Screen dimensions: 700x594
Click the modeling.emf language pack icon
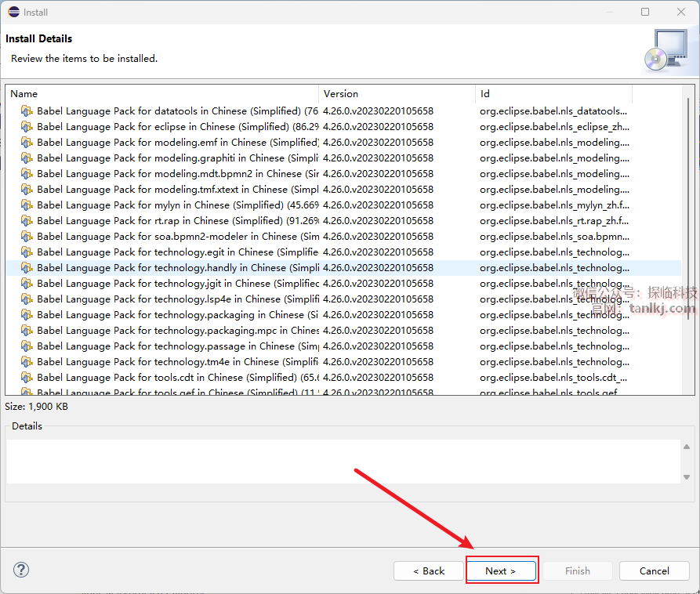click(x=27, y=143)
